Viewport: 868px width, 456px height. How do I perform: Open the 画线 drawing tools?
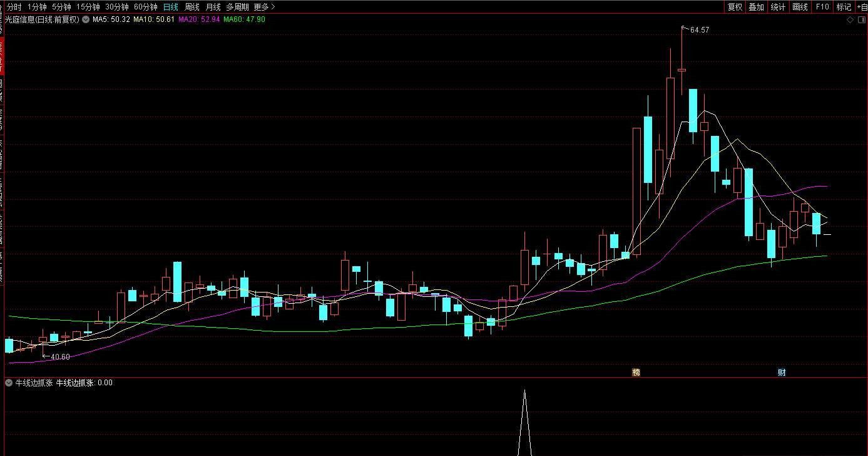[800, 7]
